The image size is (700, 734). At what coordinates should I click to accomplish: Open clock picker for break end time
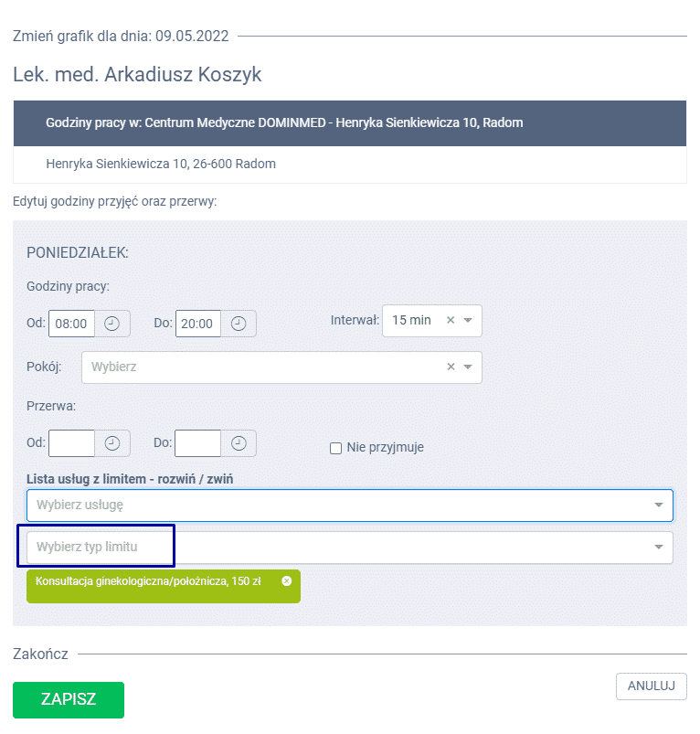(x=239, y=443)
